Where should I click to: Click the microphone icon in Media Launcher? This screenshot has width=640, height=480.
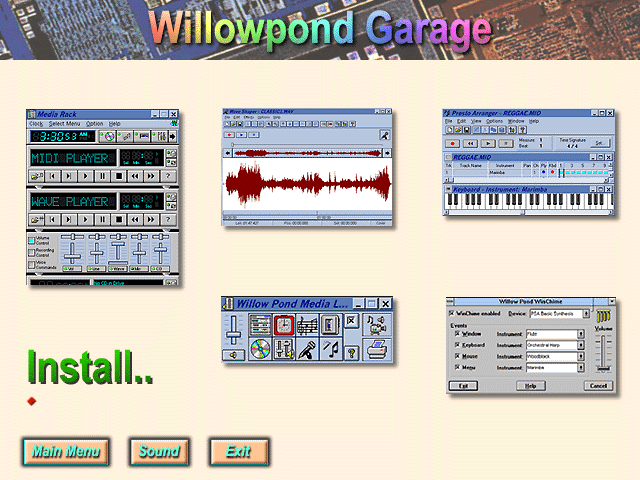click(307, 349)
